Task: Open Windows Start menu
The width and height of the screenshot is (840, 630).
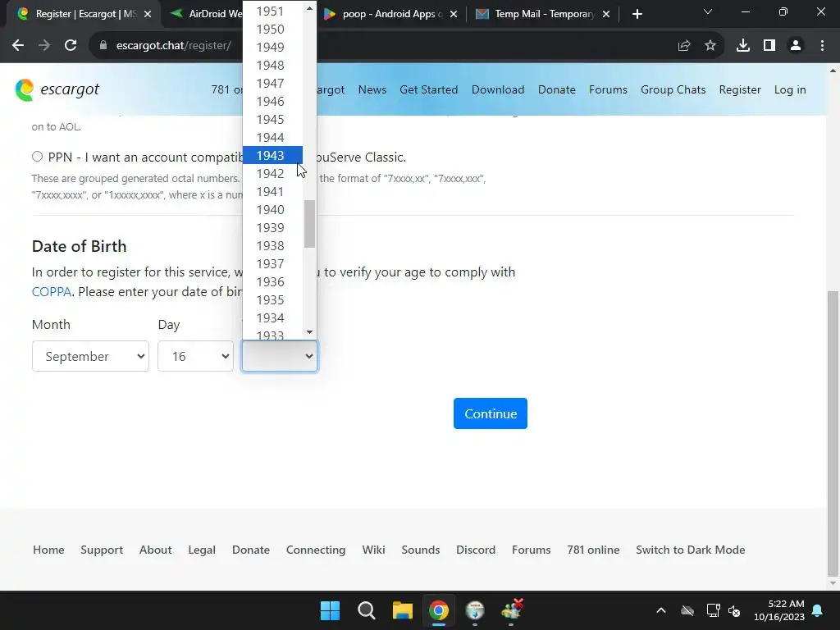Action: pos(330,610)
